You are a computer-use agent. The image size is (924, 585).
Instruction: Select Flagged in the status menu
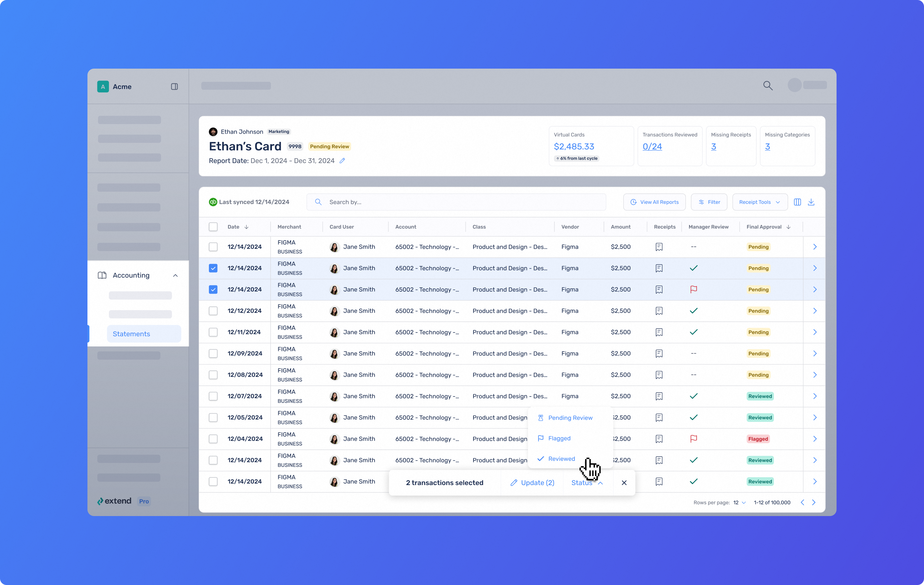559,438
